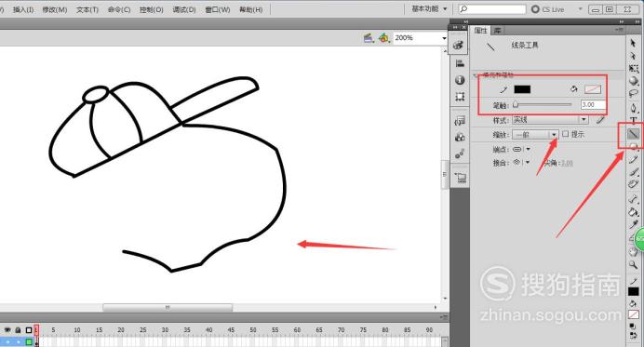The height and width of the screenshot is (347, 644).
Task: Select the Bone tool
Action: click(x=634, y=199)
